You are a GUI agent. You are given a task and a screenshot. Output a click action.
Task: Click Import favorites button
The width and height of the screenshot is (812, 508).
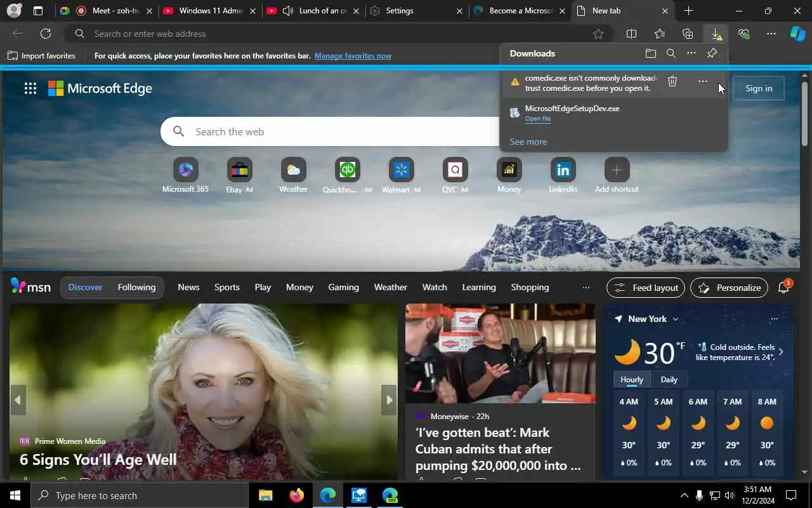coord(41,56)
